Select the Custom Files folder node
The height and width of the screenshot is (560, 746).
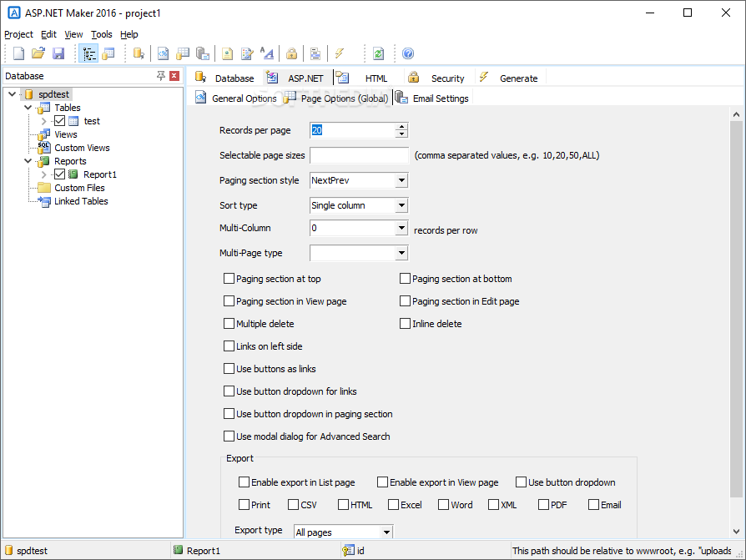point(79,188)
